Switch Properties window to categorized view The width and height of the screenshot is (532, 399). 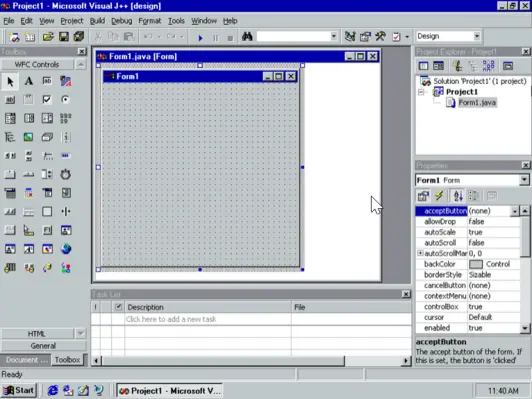pyautogui.click(x=473, y=195)
